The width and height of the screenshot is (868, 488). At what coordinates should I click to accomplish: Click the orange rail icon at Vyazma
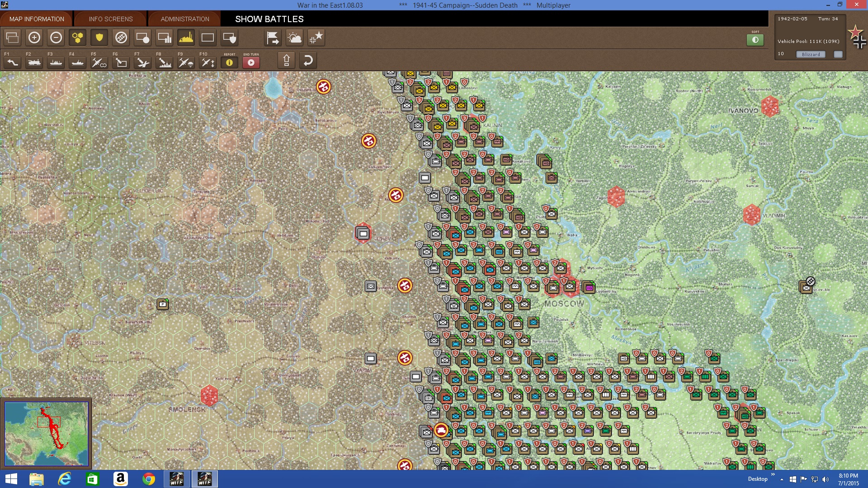(405, 358)
